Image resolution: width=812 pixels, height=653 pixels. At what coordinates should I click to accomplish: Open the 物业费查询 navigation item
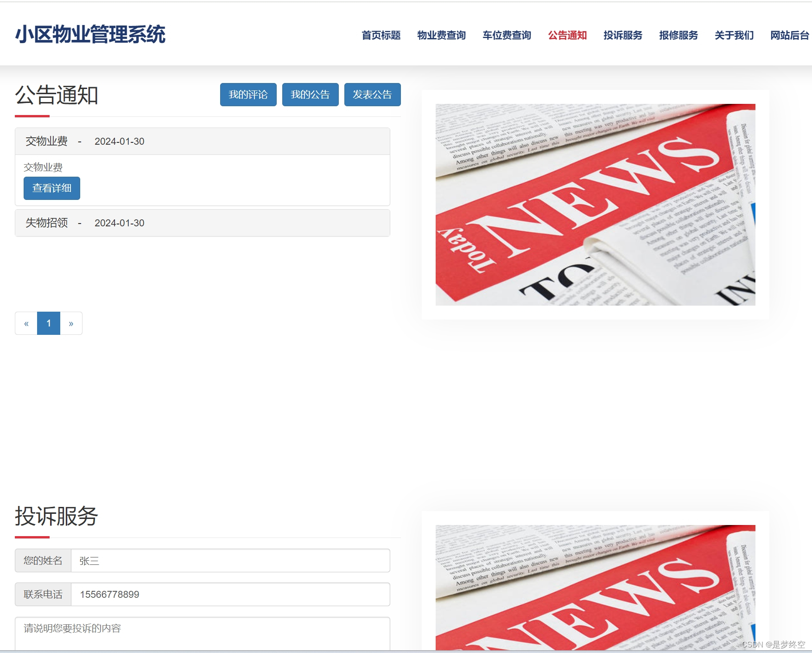coord(442,35)
